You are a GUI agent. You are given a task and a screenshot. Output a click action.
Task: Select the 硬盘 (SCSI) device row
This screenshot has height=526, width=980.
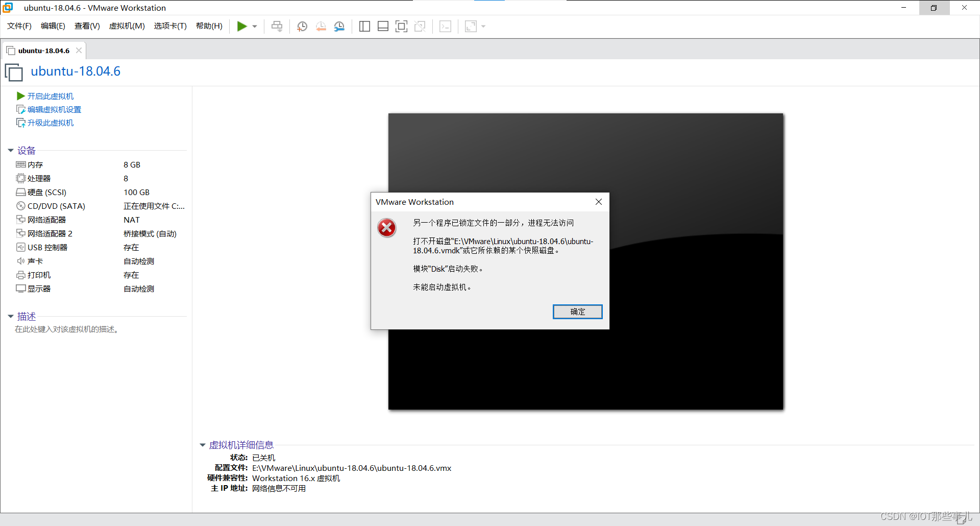click(x=101, y=192)
